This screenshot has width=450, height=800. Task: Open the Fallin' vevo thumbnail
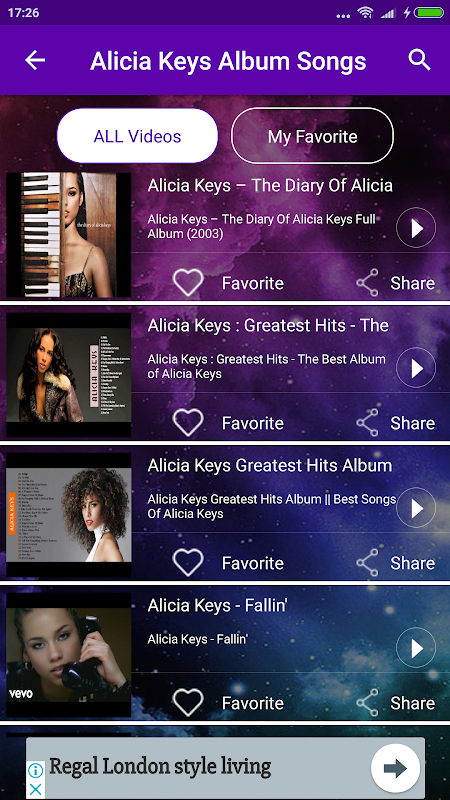68,655
